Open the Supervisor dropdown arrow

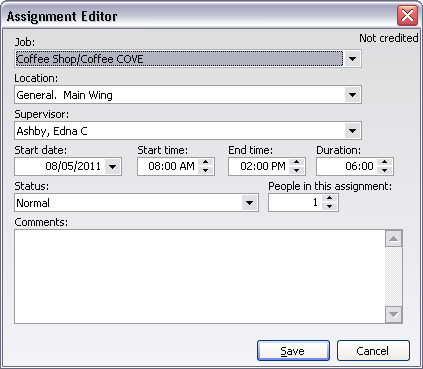click(352, 131)
